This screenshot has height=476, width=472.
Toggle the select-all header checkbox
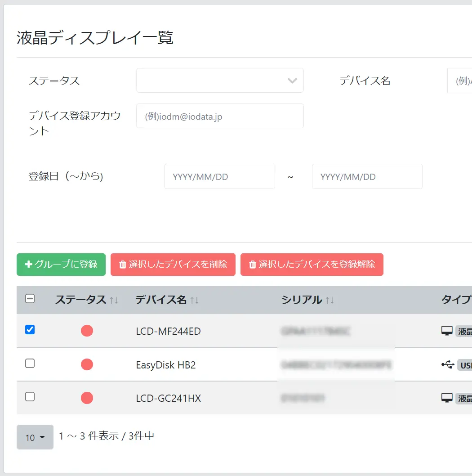coord(30,299)
